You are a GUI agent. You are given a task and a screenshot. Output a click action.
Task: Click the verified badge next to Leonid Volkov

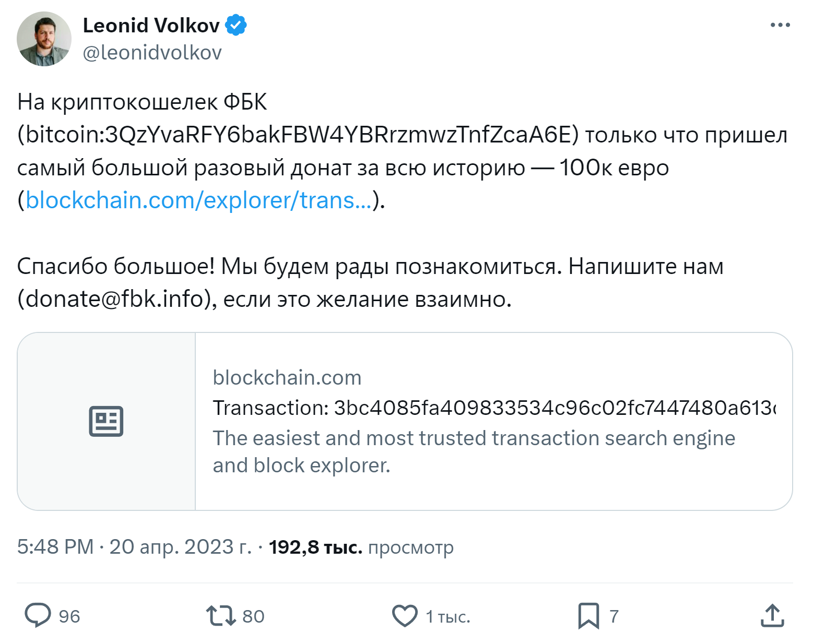click(x=236, y=23)
